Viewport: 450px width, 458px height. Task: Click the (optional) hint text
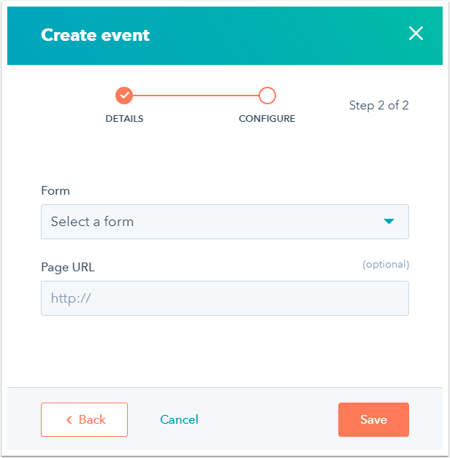(x=386, y=264)
